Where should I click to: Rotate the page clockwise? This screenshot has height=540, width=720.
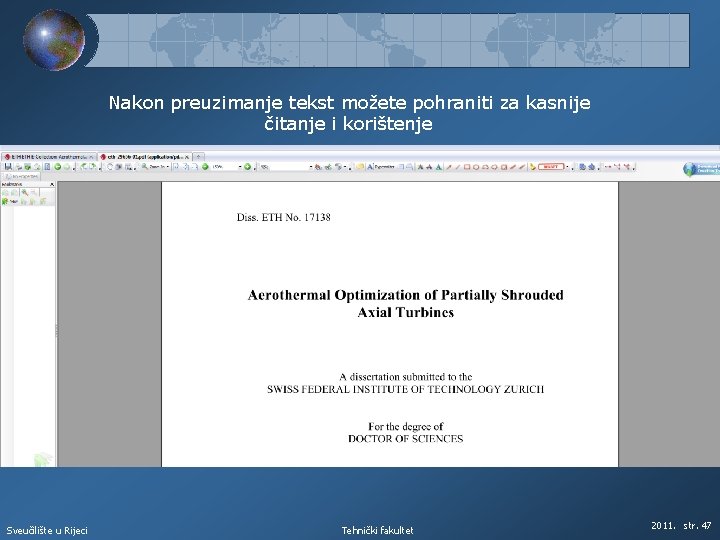point(93,167)
